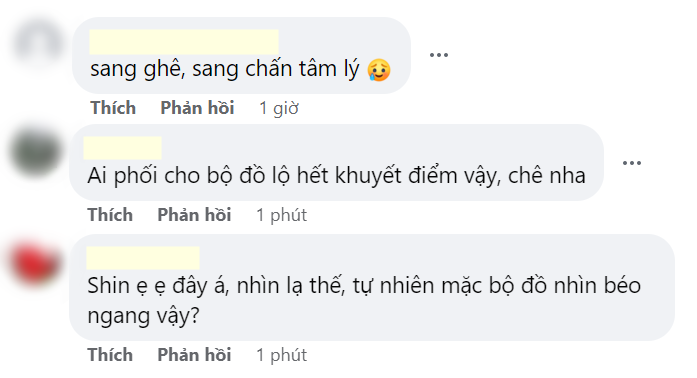Viewport: 697px width, 378px height.
Task: Open "1 phút" timestamp under "ngang vậy?" comment
Action: 281,355
